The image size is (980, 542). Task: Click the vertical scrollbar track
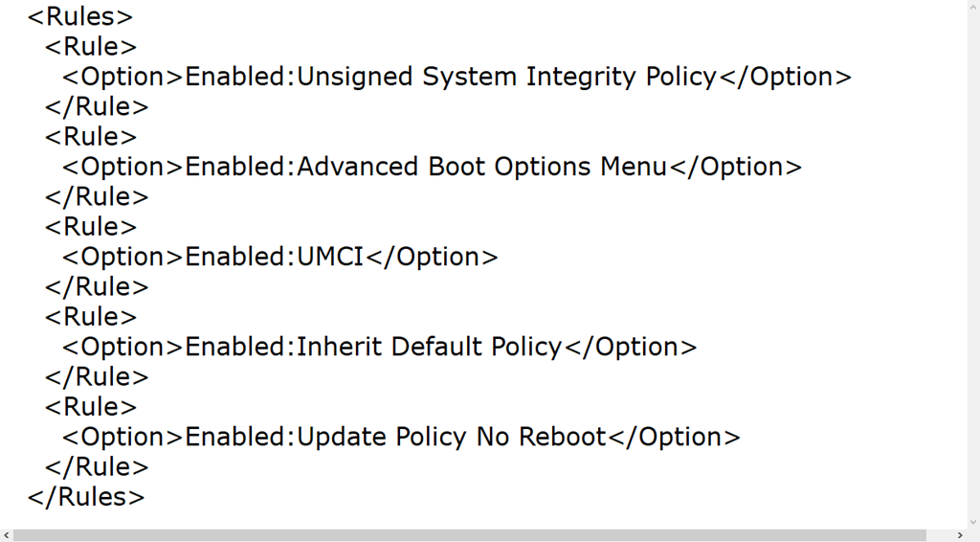click(973, 259)
